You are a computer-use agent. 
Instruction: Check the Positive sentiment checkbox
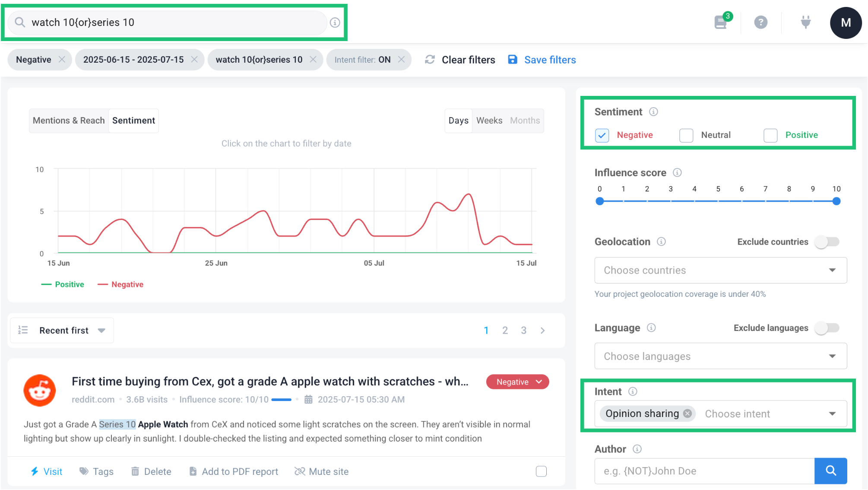click(770, 135)
